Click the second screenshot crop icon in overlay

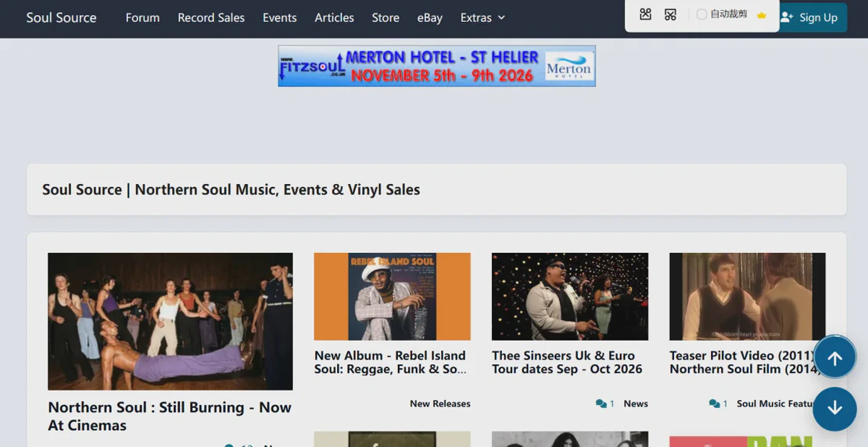click(x=670, y=14)
